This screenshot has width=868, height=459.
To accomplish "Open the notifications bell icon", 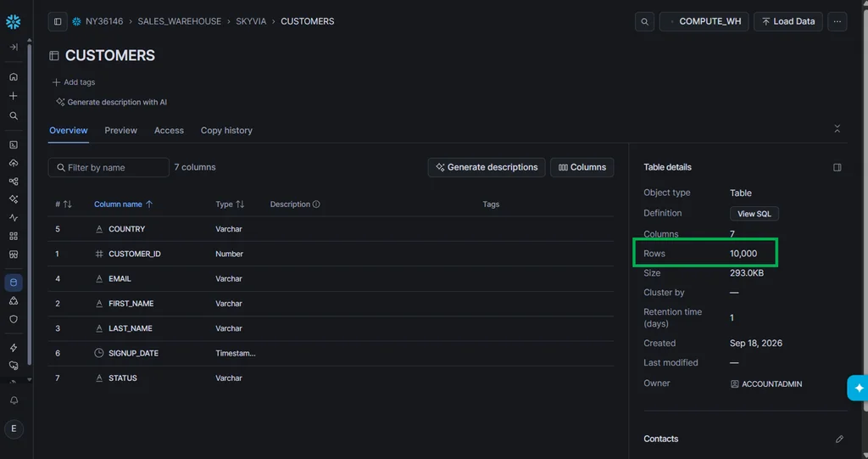I will [x=14, y=400].
